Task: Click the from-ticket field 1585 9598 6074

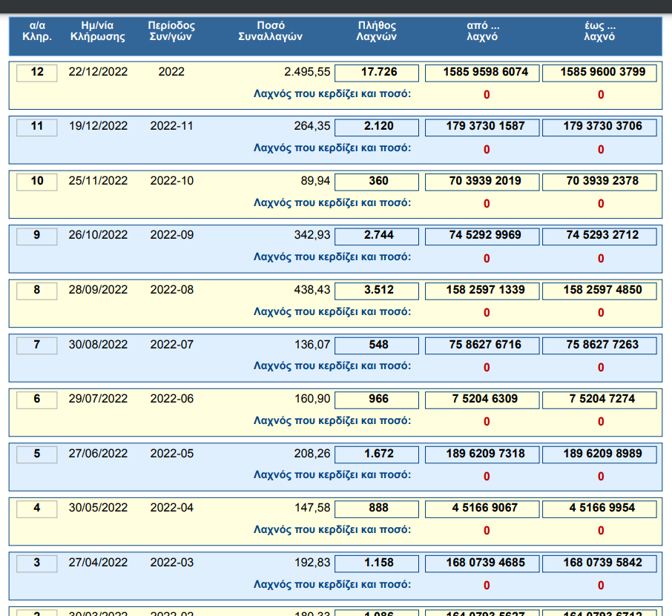Action: 482,73
